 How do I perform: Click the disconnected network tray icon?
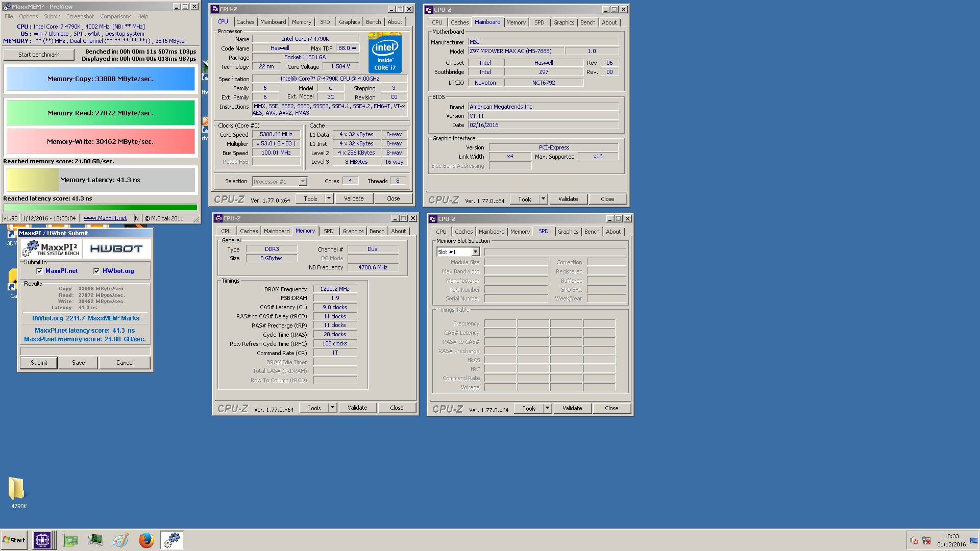926,541
